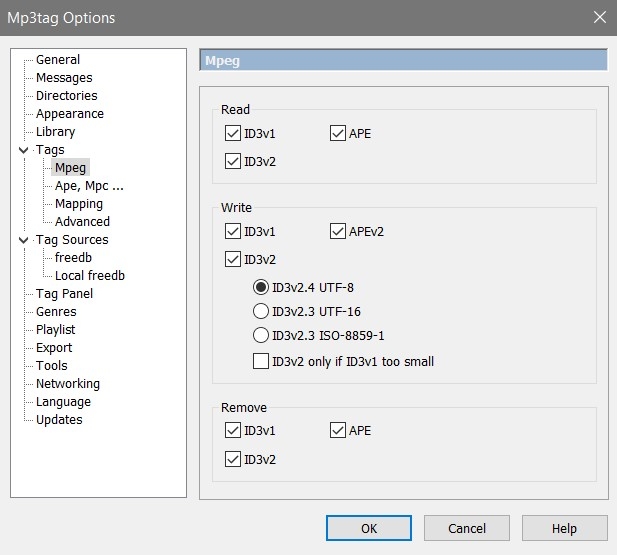617x555 pixels.
Task: Toggle ID3v2 checkbox under Read
Action: (233, 161)
